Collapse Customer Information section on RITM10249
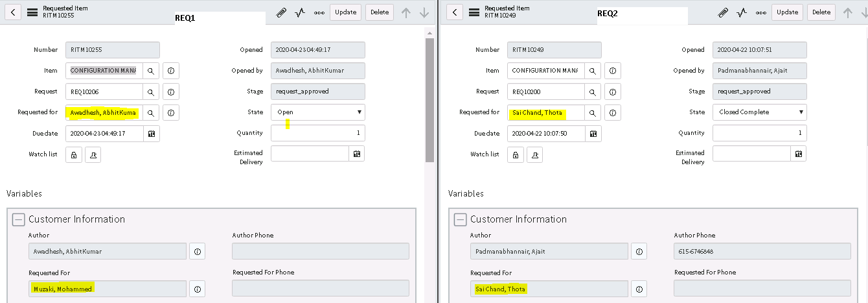Image resolution: width=868 pixels, height=303 pixels. coord(461,219)
